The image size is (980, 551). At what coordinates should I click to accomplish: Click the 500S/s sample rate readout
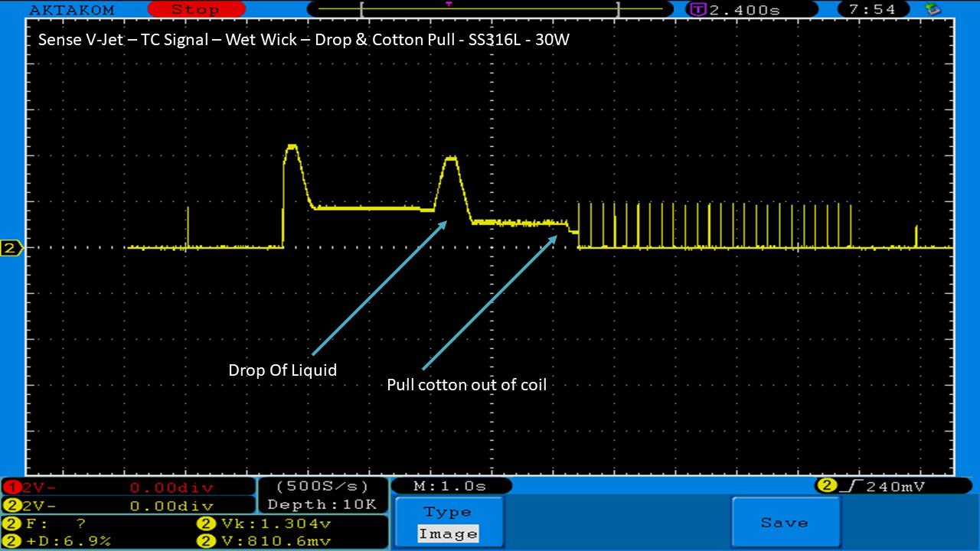tap(322, 487)
